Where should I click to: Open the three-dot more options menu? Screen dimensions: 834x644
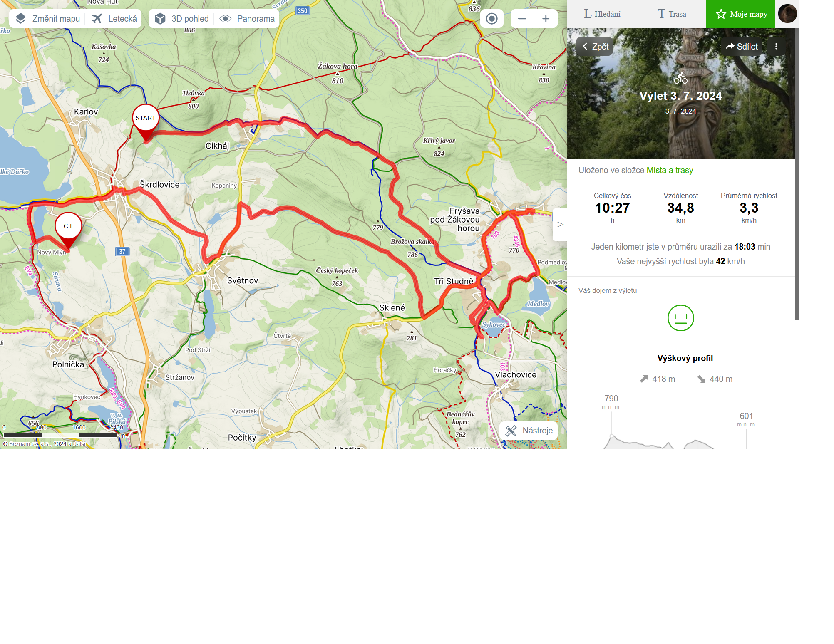click(x=776, y=47)
